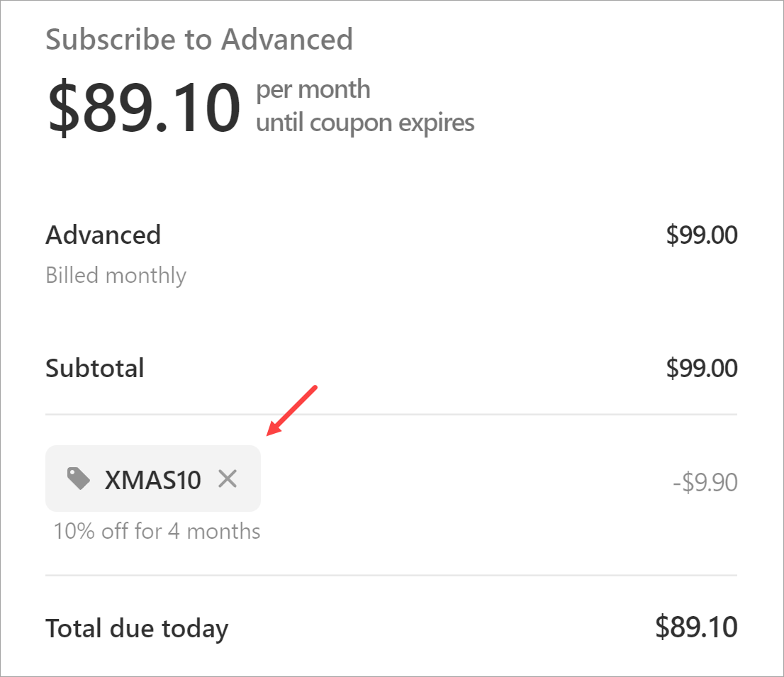Image resolution: width=784 pixels, height=677 pixels.
Task: Click the Subtotal label
Action: [95, 368]
